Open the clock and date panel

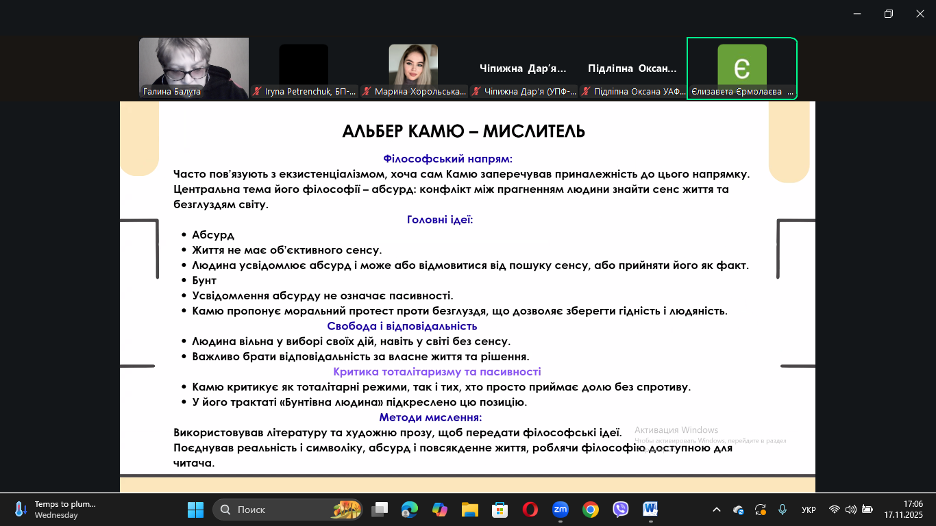point(902,509)
